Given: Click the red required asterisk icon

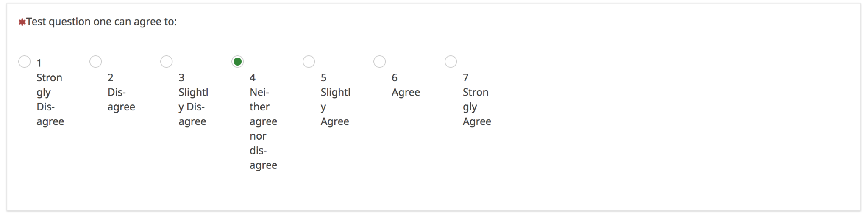Looking at the screenshot, I should (22, 22).
